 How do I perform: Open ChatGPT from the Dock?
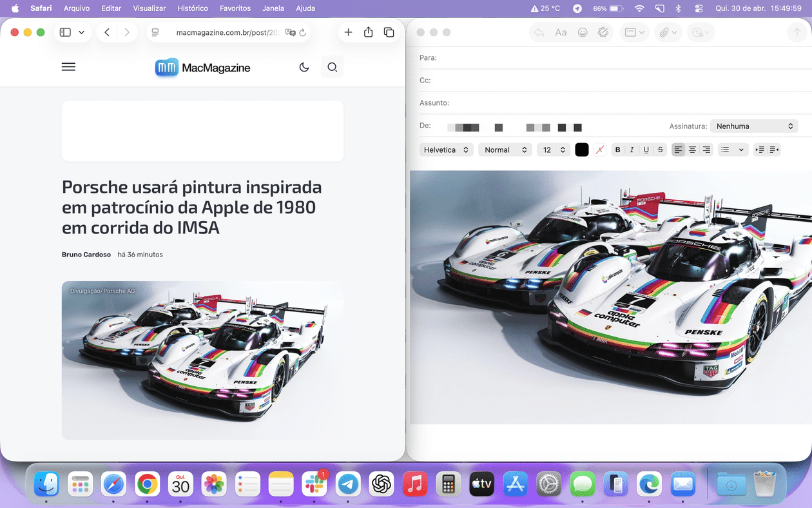[x=382, y=484]
